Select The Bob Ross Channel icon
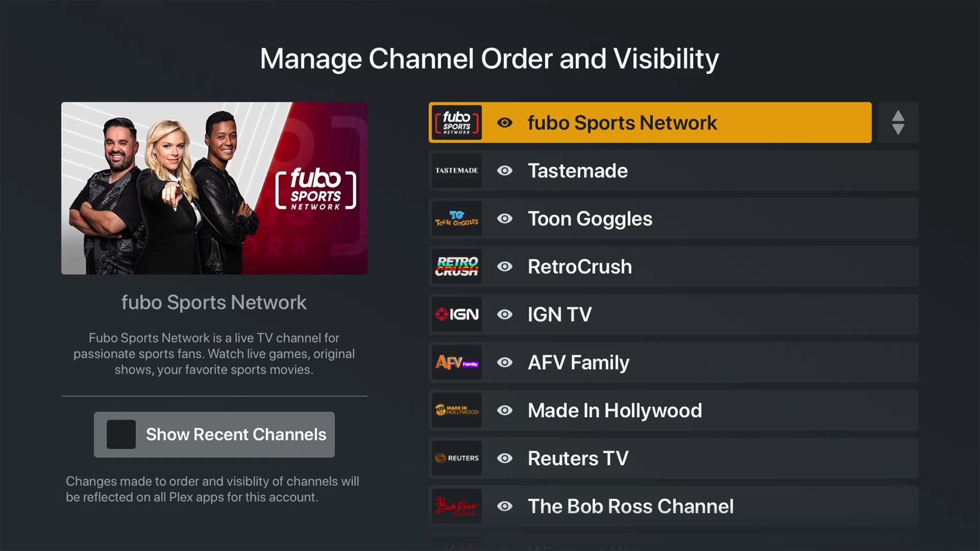980x551 pixels. 456,506
